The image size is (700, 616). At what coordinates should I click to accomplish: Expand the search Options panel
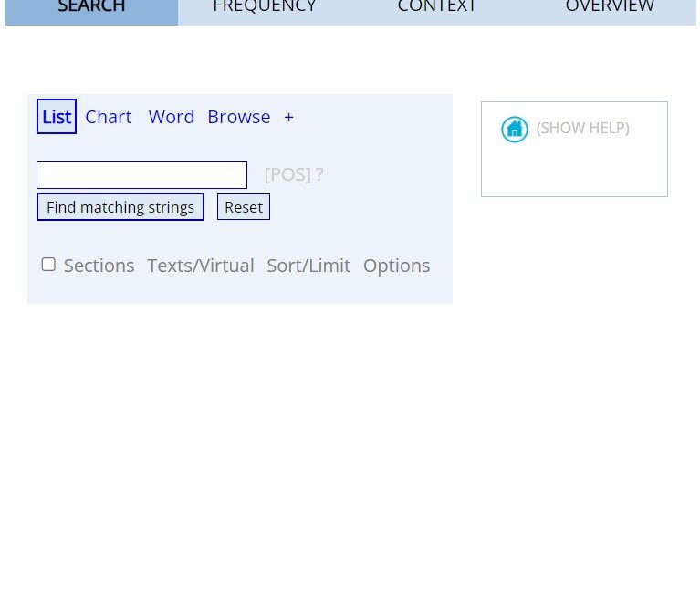coord(397,266)
